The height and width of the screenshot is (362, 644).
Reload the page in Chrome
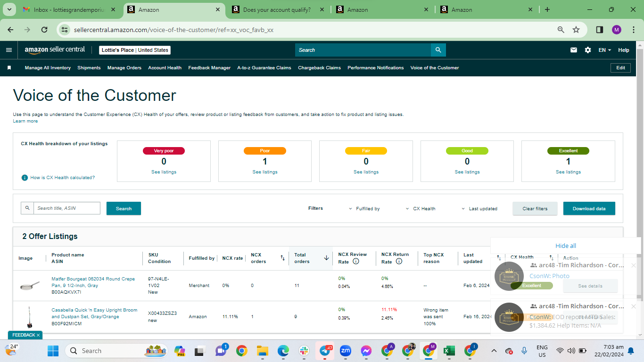pyautogui.click(x=44, y=30)
